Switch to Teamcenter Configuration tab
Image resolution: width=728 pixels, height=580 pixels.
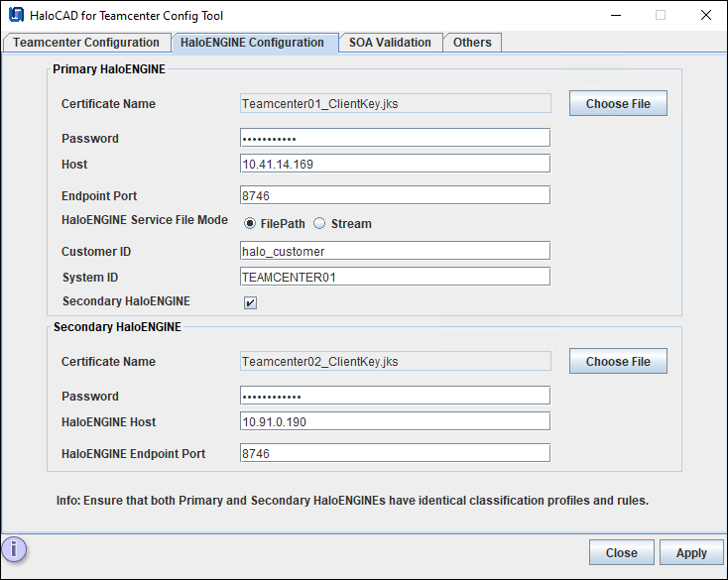[86, 43]
